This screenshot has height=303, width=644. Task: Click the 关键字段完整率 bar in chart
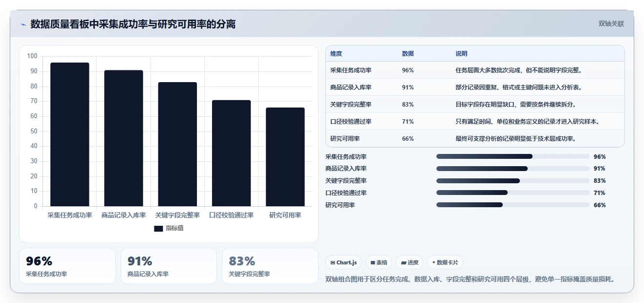pyautogui.click(x=177, y=144)
